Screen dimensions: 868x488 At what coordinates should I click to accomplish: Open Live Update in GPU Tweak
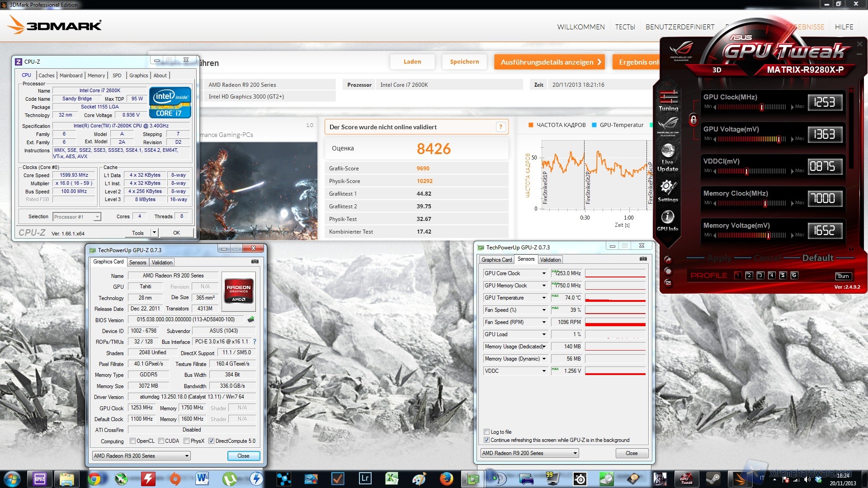click(668, 157)
